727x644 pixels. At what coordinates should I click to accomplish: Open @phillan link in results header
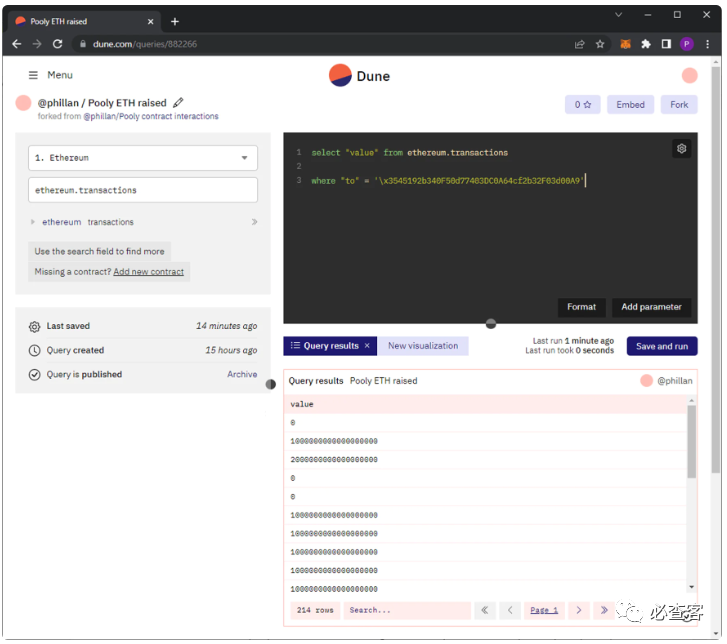click(675, 381)
